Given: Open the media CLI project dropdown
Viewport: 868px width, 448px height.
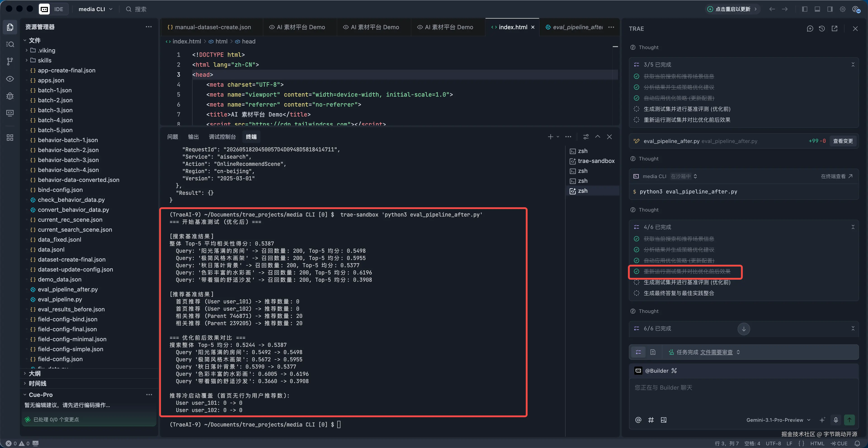Looking at the screenshot, I should coord(95,9).
